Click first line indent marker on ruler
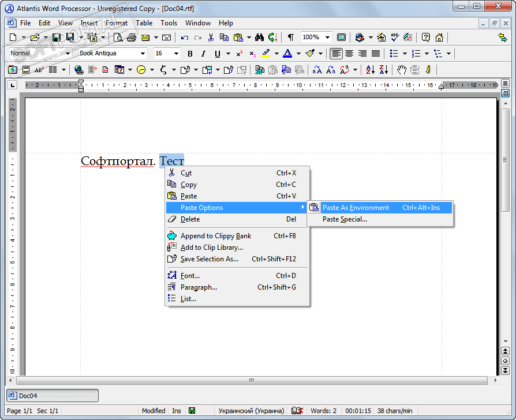The height and width of the screenshot is (420, 516). (x=81, y=82)
